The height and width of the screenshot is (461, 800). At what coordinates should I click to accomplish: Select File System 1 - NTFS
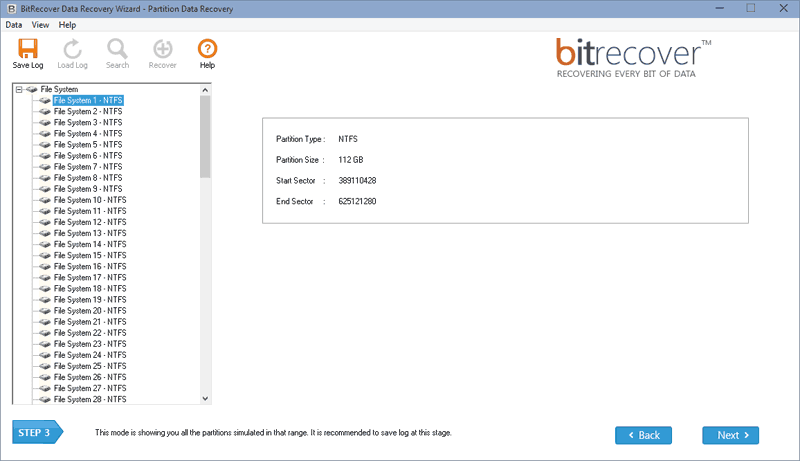[x=88, y=100]
